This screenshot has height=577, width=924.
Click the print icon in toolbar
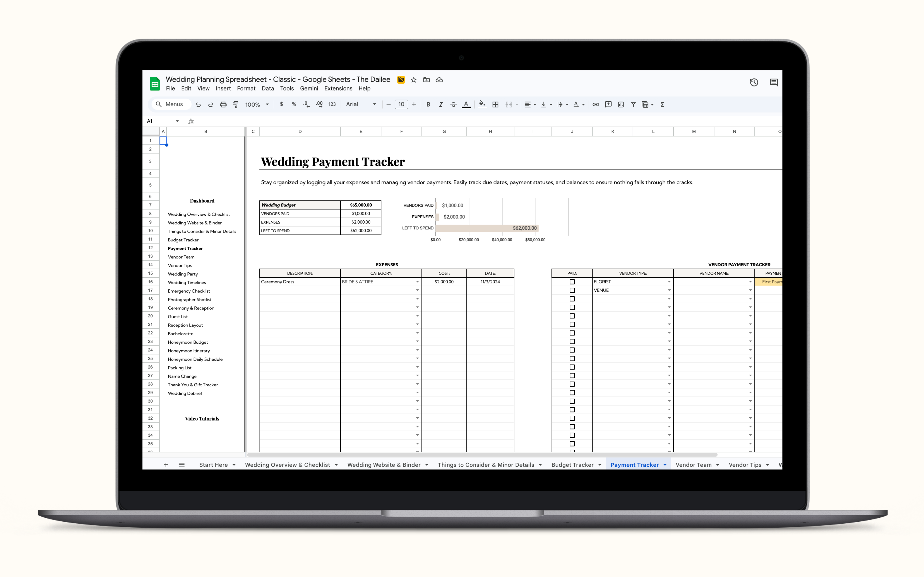click(x=223, y=105)
